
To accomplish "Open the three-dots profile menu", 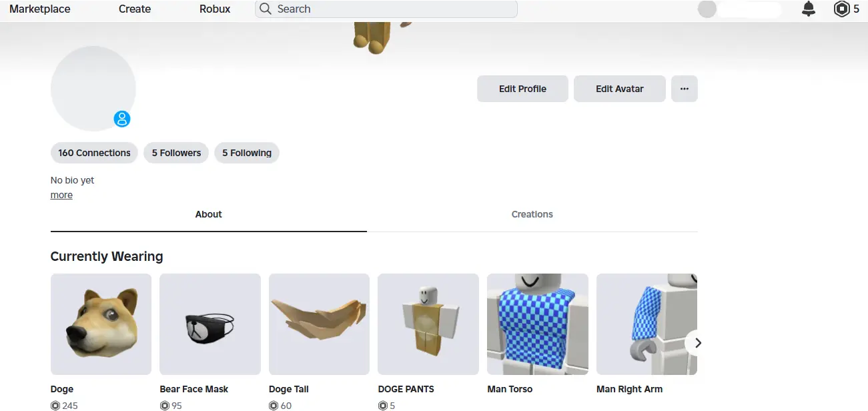I will 684,89.
